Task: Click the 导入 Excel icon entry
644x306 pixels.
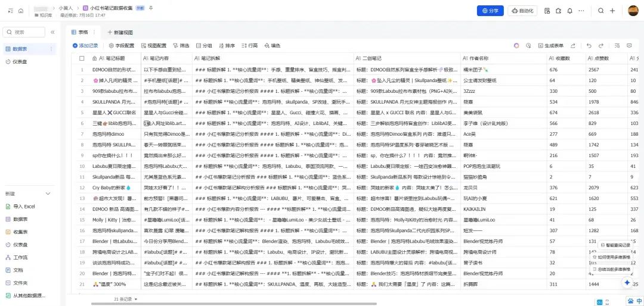Action: 20,207
